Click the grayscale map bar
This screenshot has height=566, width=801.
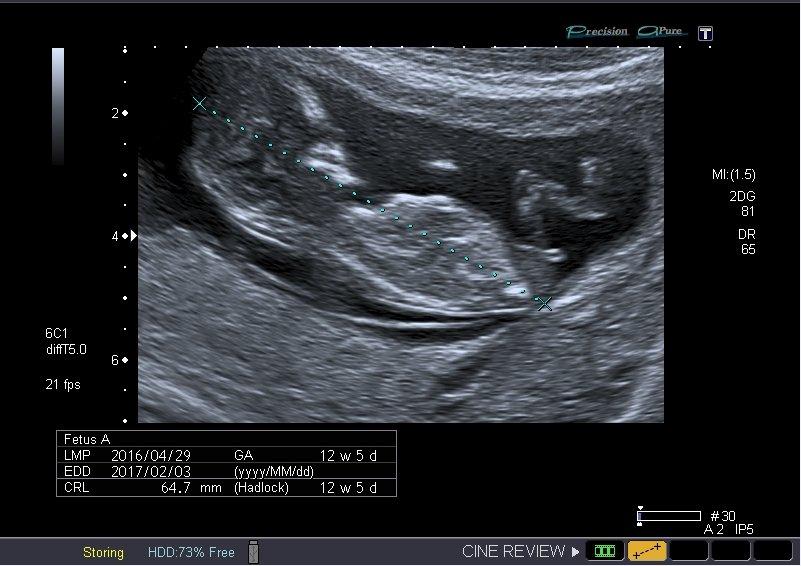tap(58, 105)
